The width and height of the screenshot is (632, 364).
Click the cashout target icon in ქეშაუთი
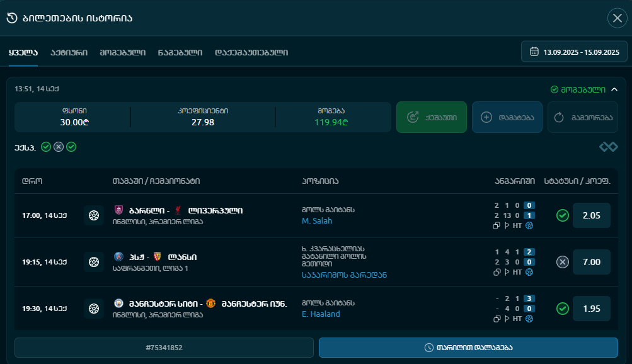[413, 117]
